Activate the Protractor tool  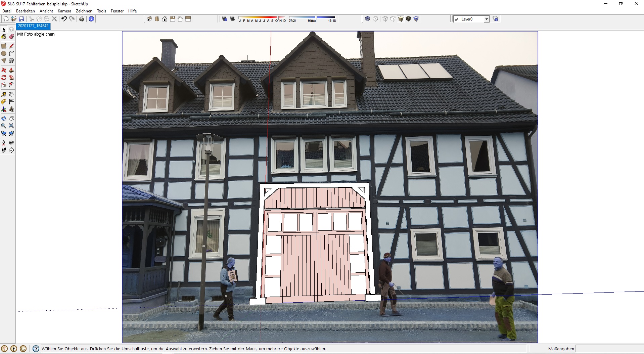(x=4, y=102)
